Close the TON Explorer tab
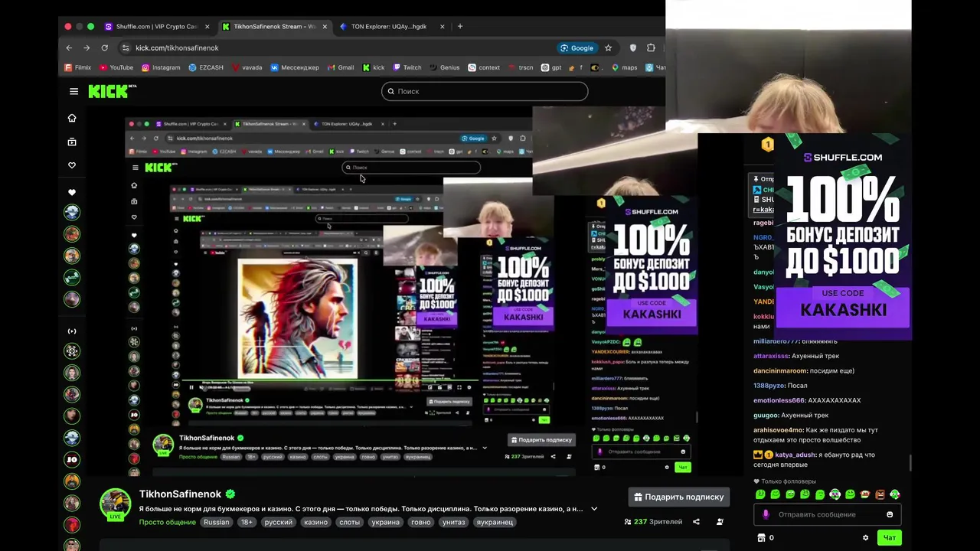Screen dimensions: 980x551 [x=442, y=26]
